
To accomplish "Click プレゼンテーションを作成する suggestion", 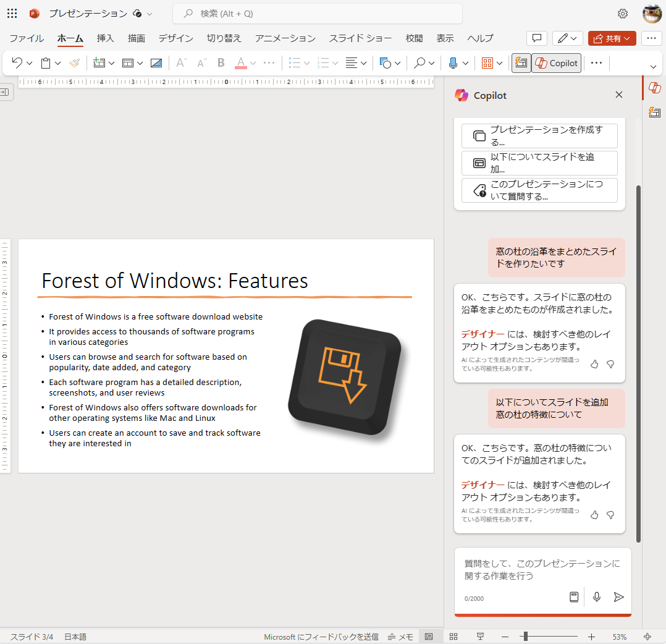I will (539, 135).
